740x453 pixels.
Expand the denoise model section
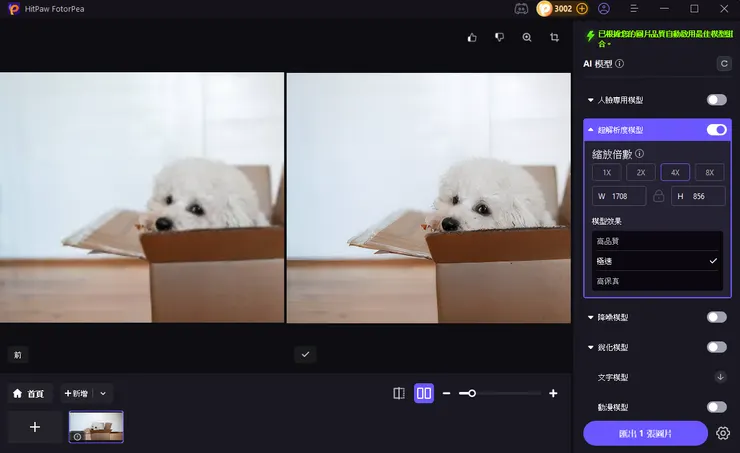click(x=590, y=318)
